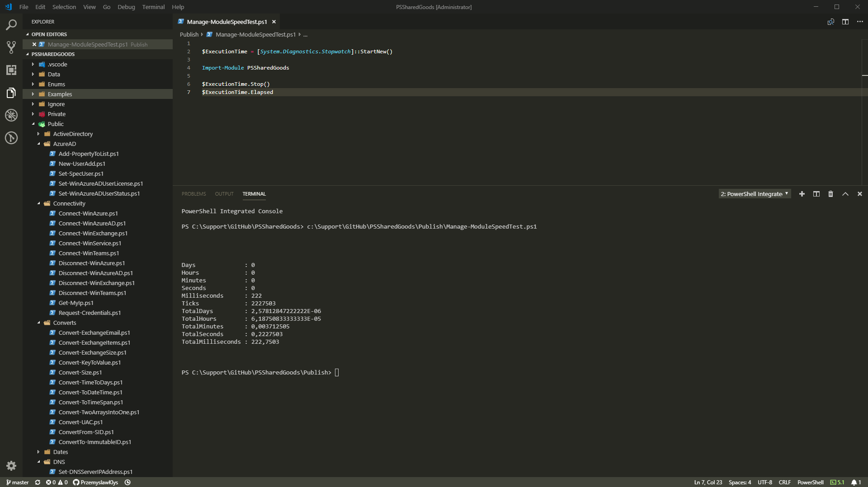Collapse the AzureAD folder

pyautogui.click(x=64, y=144)
